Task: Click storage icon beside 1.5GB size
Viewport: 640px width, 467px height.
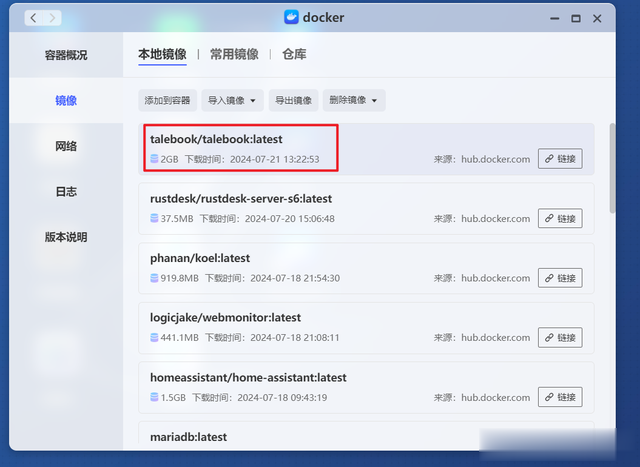Action: pyautogui.click(x=154, y=397)
